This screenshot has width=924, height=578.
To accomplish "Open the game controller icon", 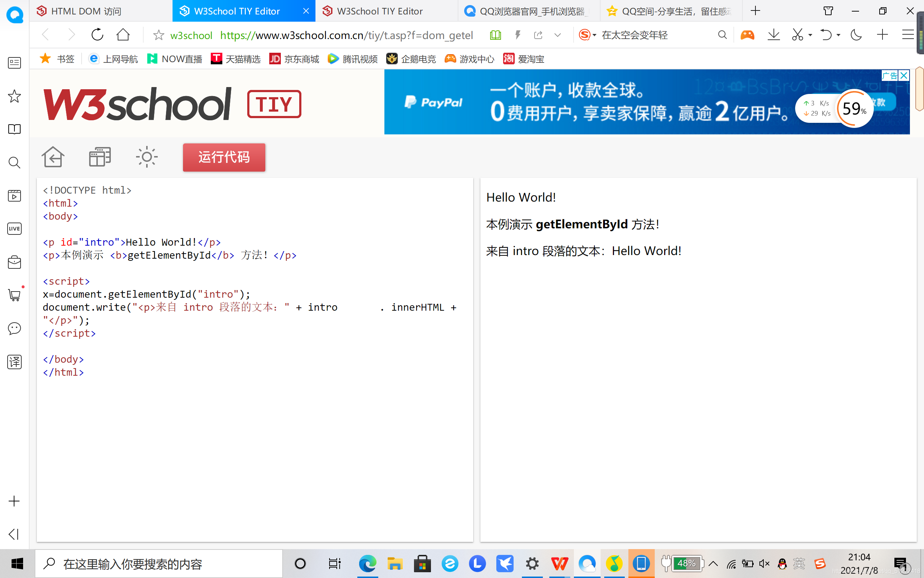I will point(747,35).
